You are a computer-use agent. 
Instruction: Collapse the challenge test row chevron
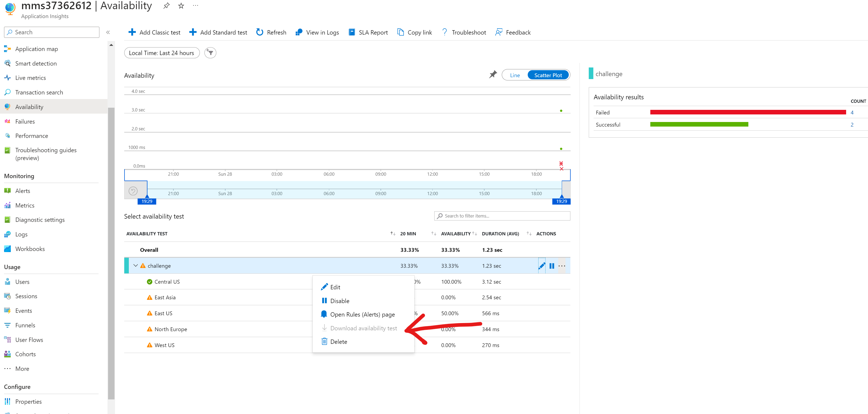136,266
